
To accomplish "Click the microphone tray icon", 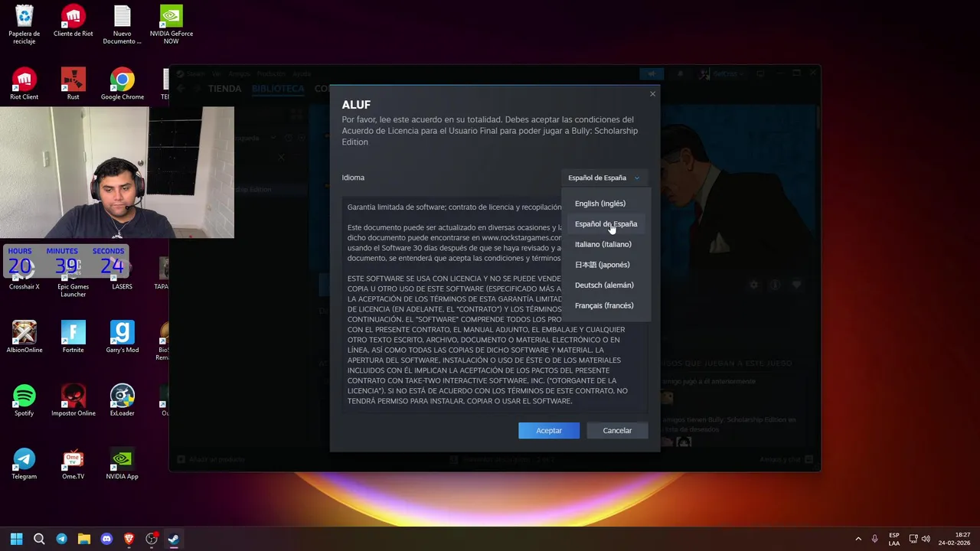I will click(x=875, y=539).
